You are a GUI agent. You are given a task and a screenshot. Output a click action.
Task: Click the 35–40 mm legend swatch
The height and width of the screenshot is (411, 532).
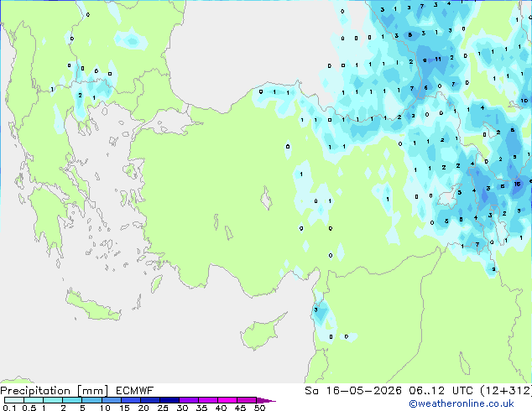pos(207,400)
